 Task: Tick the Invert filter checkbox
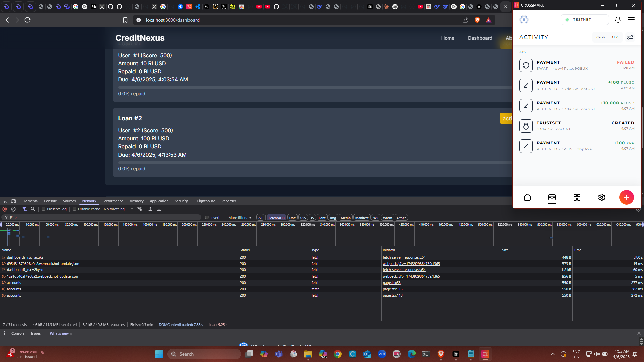coord(207,218)
